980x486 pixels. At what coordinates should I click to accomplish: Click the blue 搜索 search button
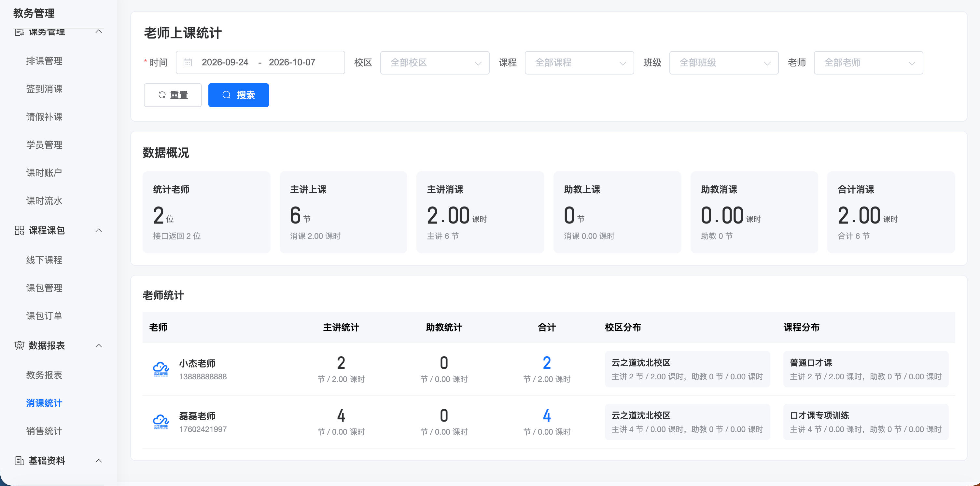(239, 95)
